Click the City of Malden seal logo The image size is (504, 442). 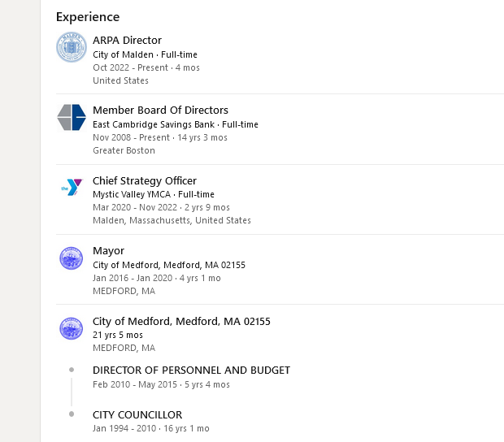tap(72, 47)
